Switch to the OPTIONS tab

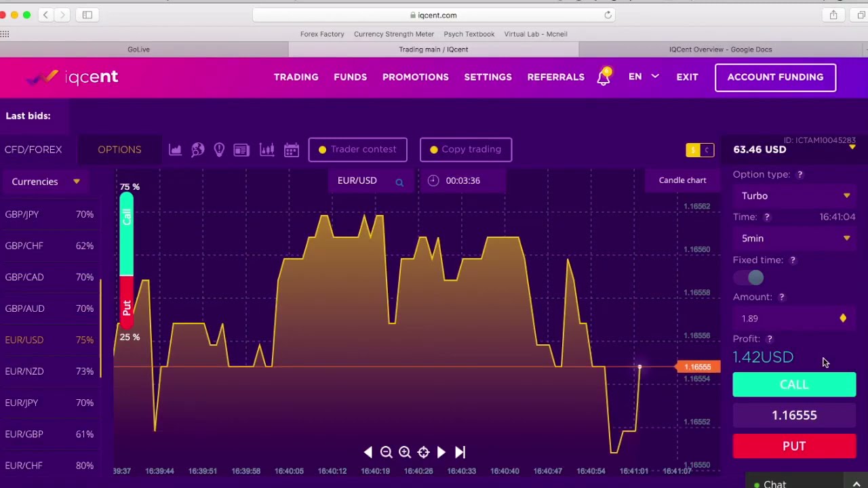pyautogui.click(x=119, y=149)
